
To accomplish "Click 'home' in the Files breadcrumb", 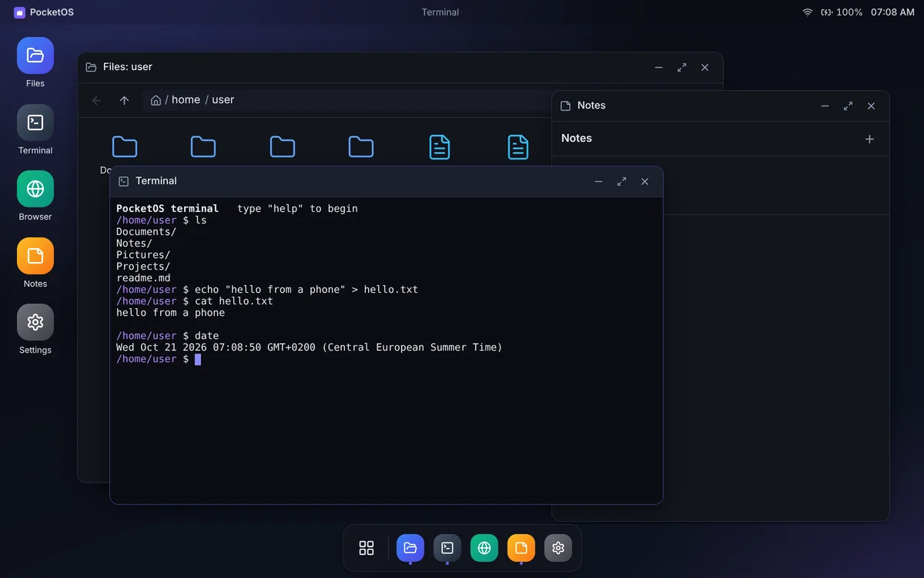I will click(x=186, y=100).
